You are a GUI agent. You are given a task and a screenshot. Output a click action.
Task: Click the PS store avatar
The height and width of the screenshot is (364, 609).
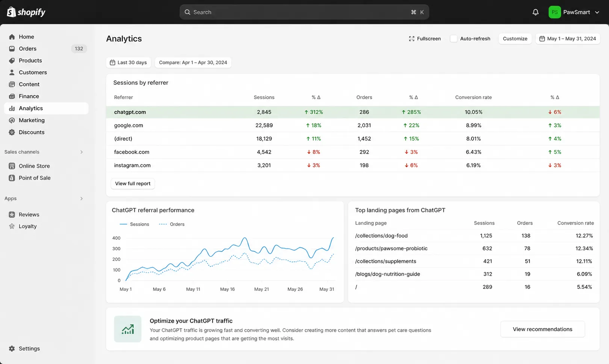[x=555, y=12]
